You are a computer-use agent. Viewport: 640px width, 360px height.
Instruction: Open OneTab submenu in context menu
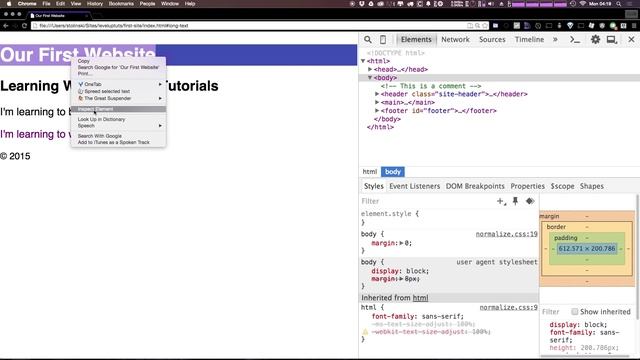pyautogui.click(x=118, y=84)
